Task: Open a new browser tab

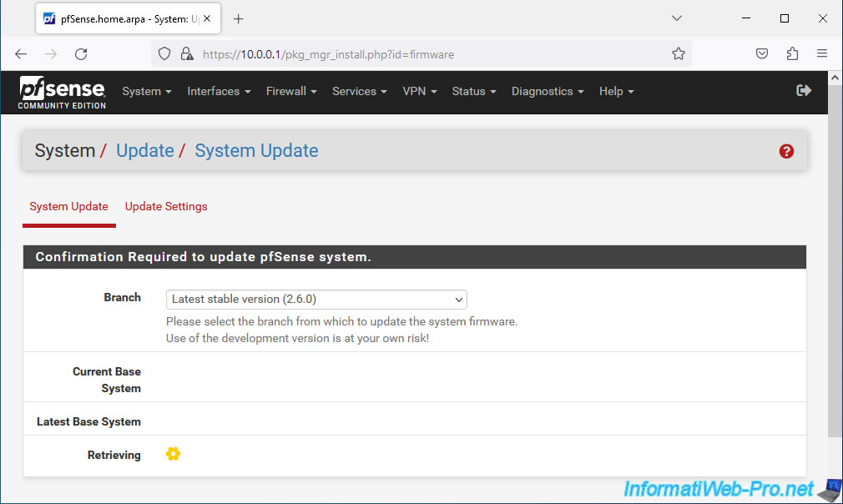Action: (238, 19)
